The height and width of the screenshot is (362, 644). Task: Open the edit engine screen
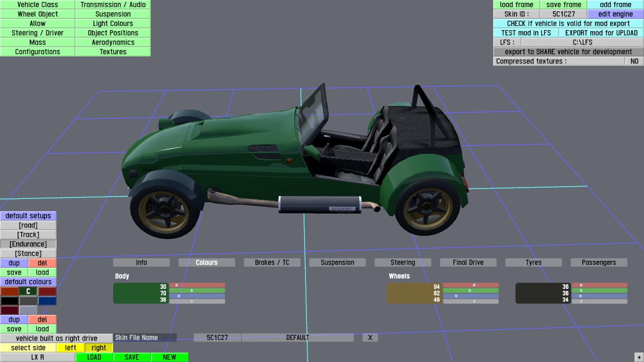pos(616,14)
